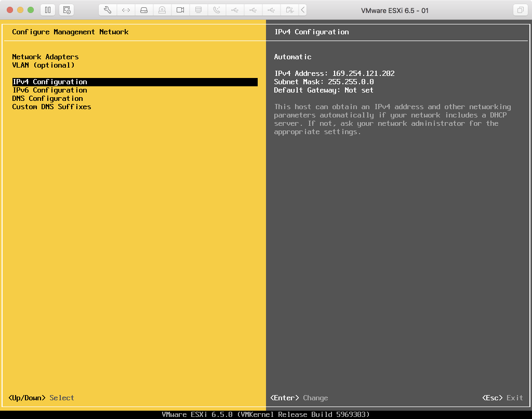Click the Subnet Mask 255.255.0.0 line
This screenshot has width=532, height=419.
324,82
